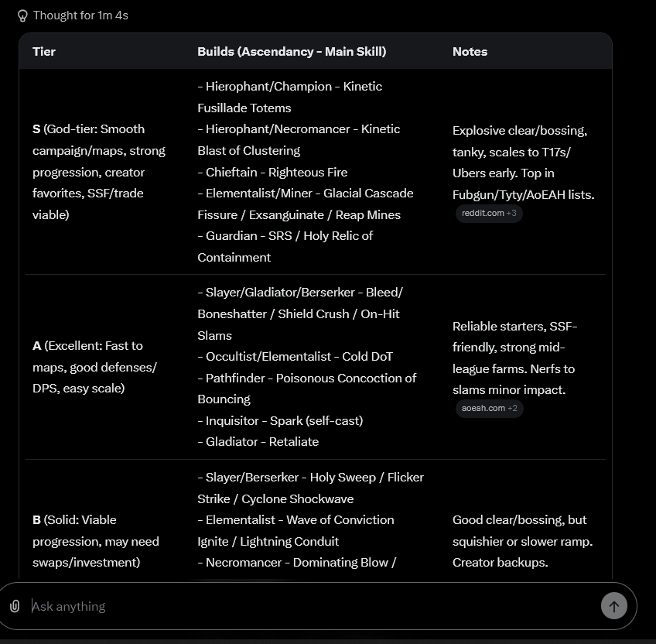Open the aoeah.com +2 source chip
Screen dimensions: 656x644
(x=489, y=408)
